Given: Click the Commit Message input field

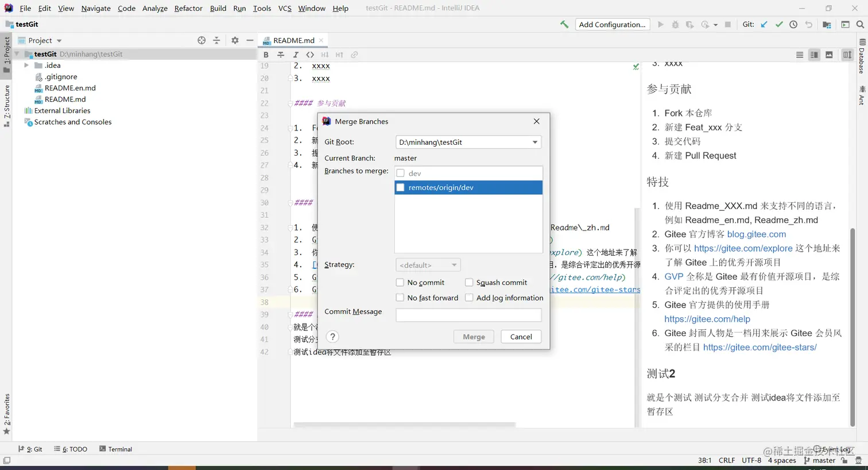Looking at the screenshot, I should (x=468, y=315).
